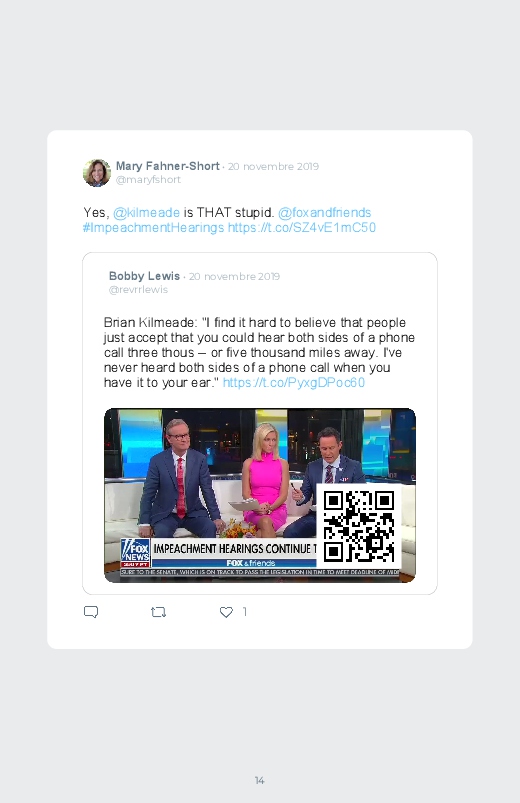The width and height of the screenshot is (520, 803).
Task: Click Mary Fahner-Short's profile avatar
Action: [97, 173]
